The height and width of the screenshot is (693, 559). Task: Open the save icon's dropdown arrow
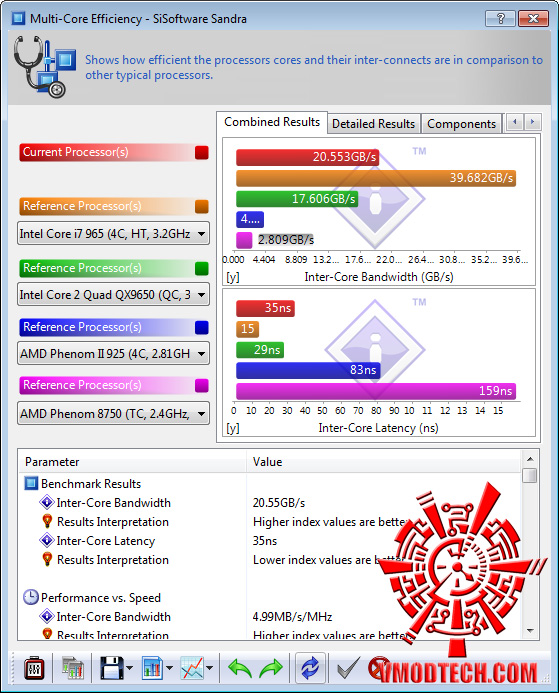pyautogui.click(x=129, y=668)
